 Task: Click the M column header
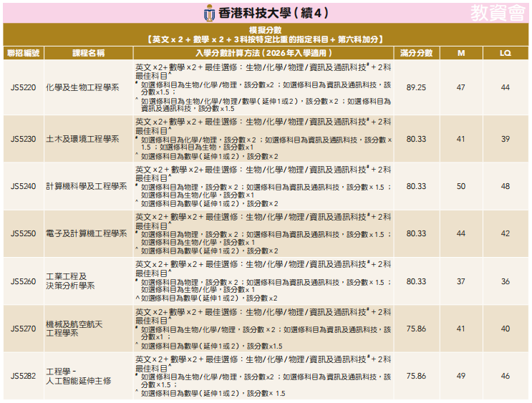(460, 53)
